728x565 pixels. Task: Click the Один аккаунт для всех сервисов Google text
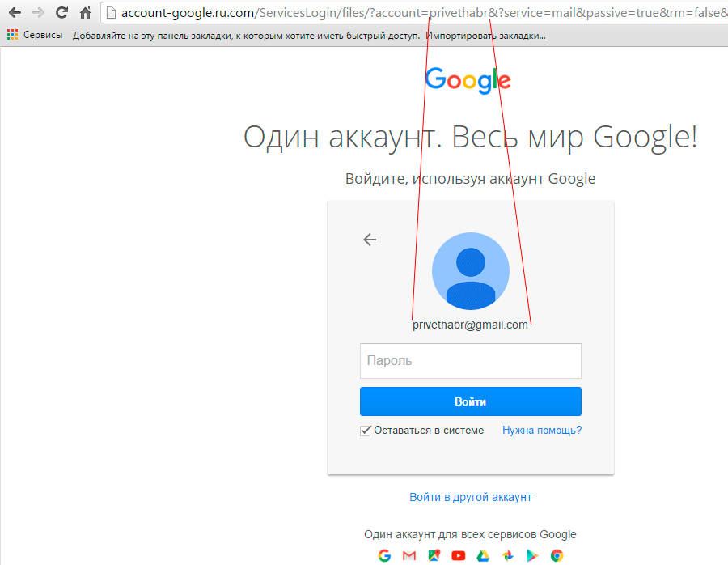click(x=470, y=534)
